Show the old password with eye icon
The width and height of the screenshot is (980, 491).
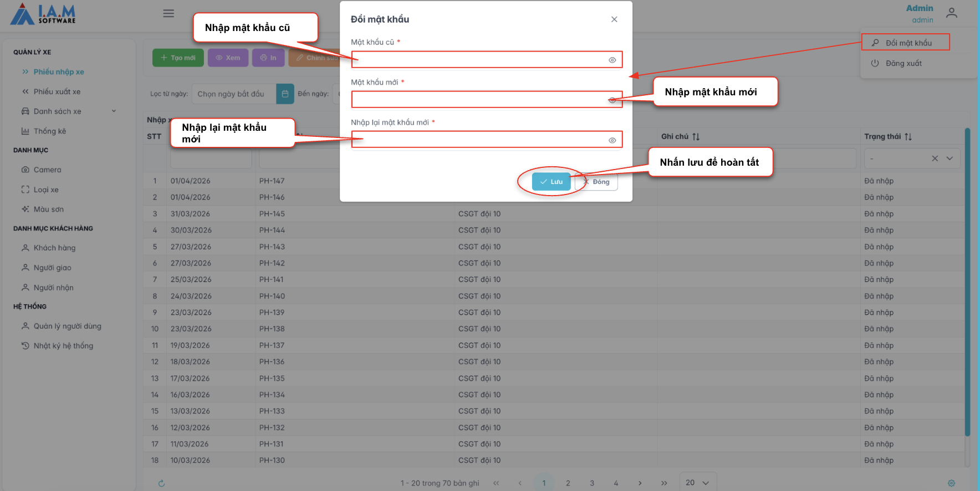612,60
